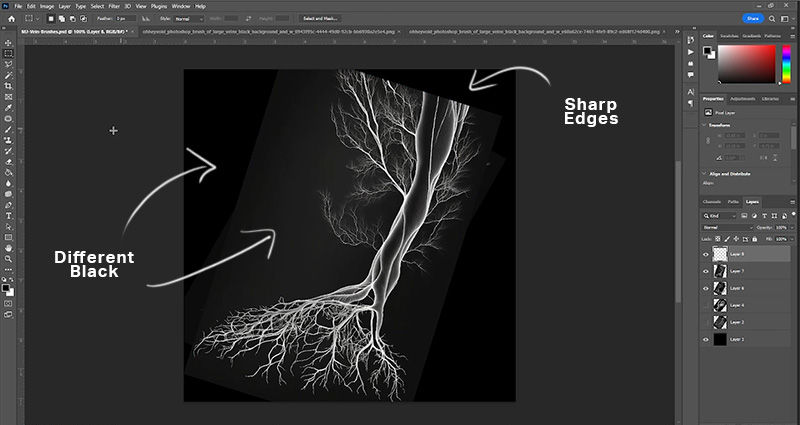Select the Hand tool
This screenshot has width=800, height=425.
[8, 248]
